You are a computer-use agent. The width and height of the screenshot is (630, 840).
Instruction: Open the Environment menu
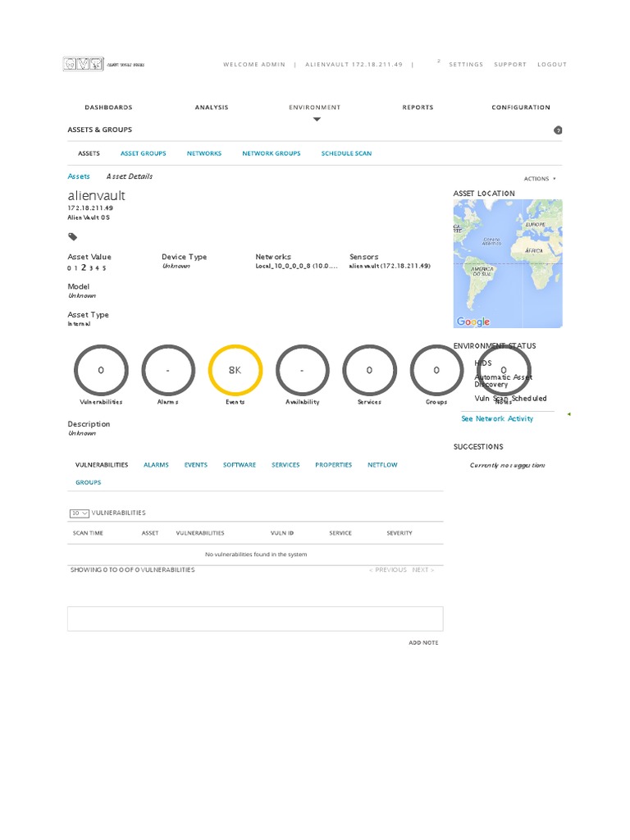[x=314, y=107]
